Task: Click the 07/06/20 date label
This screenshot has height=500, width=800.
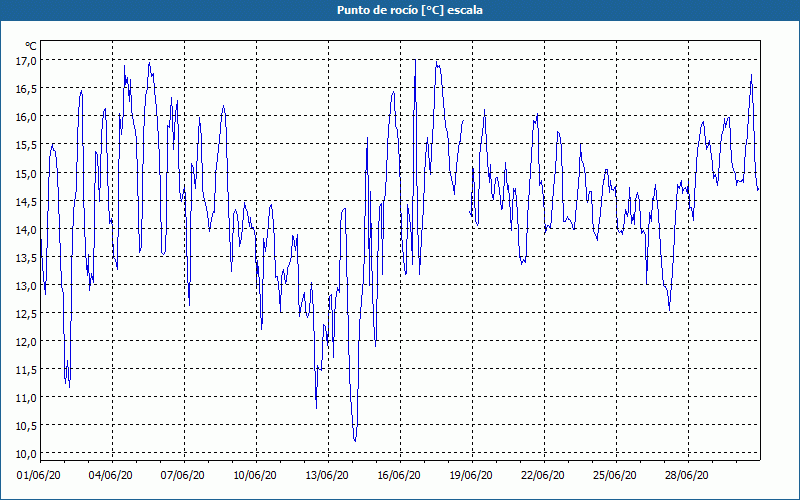Action: coord(183,475)
